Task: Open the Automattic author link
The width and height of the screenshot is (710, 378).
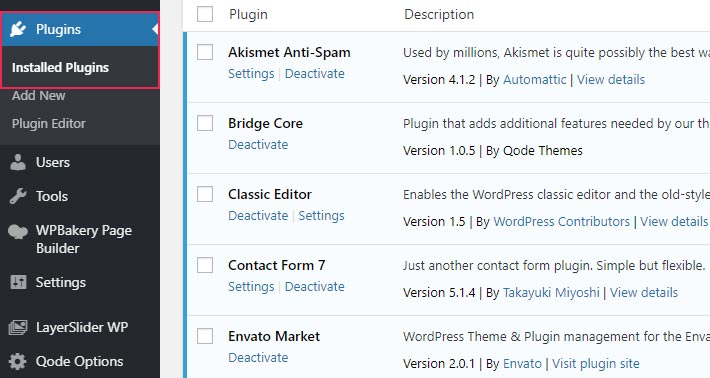Action: tap(535, 80)
